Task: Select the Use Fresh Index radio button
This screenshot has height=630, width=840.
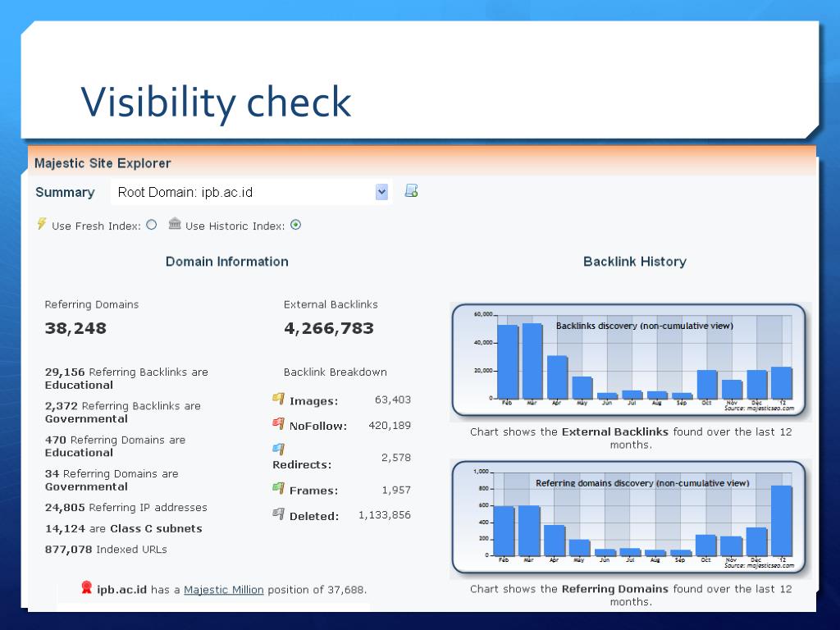Action: click(152, 225)
